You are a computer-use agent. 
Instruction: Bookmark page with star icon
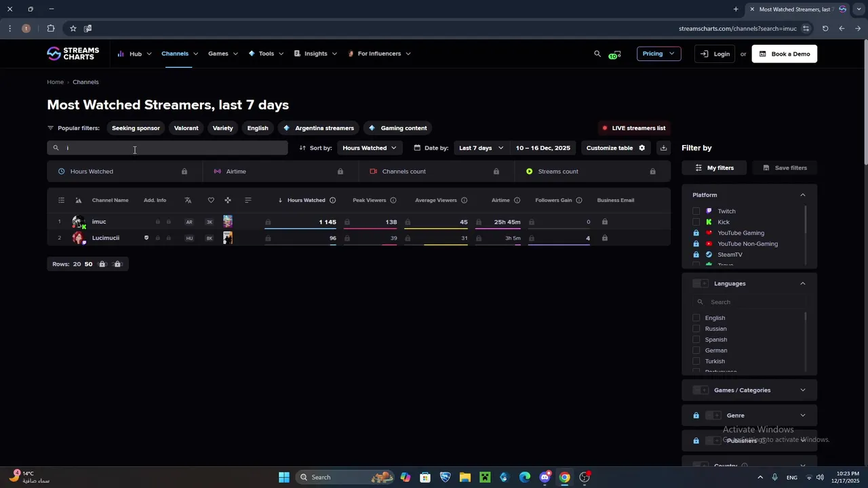tap(73, 28)
